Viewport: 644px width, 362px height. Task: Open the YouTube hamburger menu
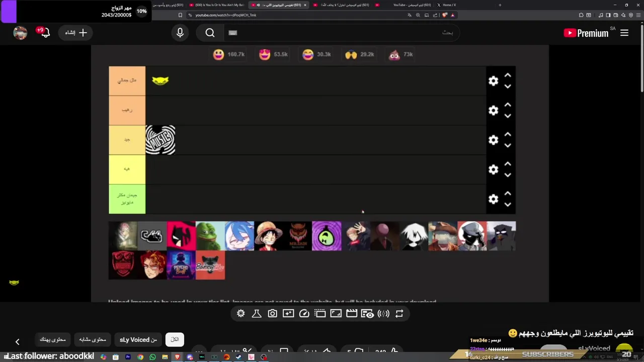tap(624, 33)
